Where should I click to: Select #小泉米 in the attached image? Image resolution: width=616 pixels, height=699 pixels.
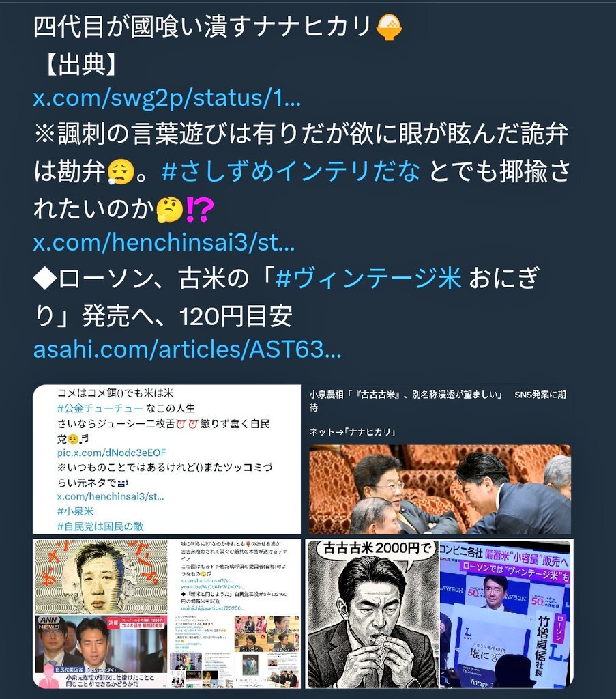click(75, 511)
